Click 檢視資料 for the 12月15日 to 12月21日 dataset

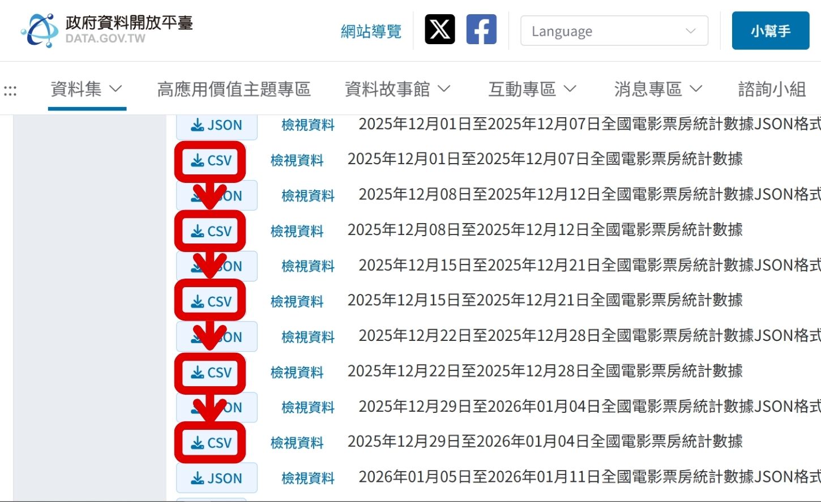tap(297, 302)
